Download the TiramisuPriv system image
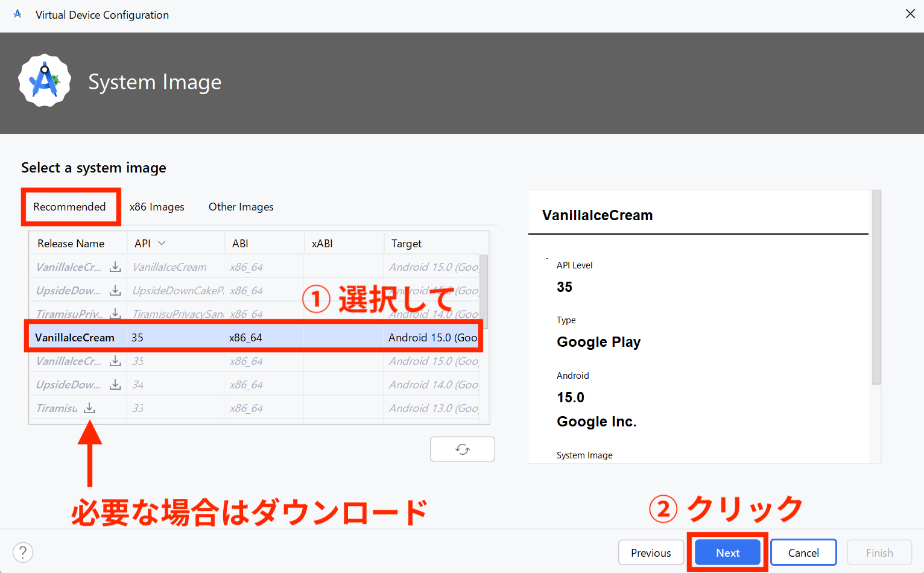The width and height of the screenshot is (924, 573). (115, 314)
